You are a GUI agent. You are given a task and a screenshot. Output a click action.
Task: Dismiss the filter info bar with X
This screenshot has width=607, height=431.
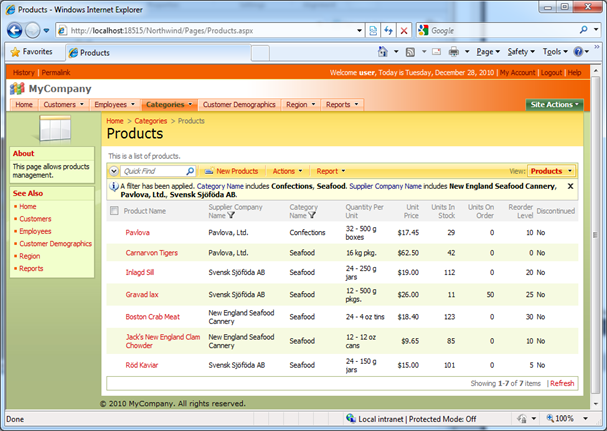[x=570, y=186]
